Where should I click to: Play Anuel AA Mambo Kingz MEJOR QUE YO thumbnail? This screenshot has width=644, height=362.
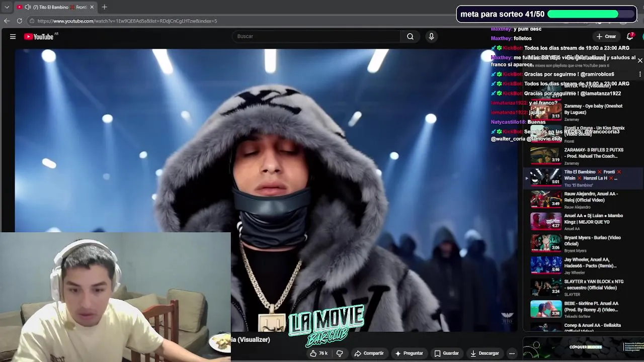(x=546, y=221)
